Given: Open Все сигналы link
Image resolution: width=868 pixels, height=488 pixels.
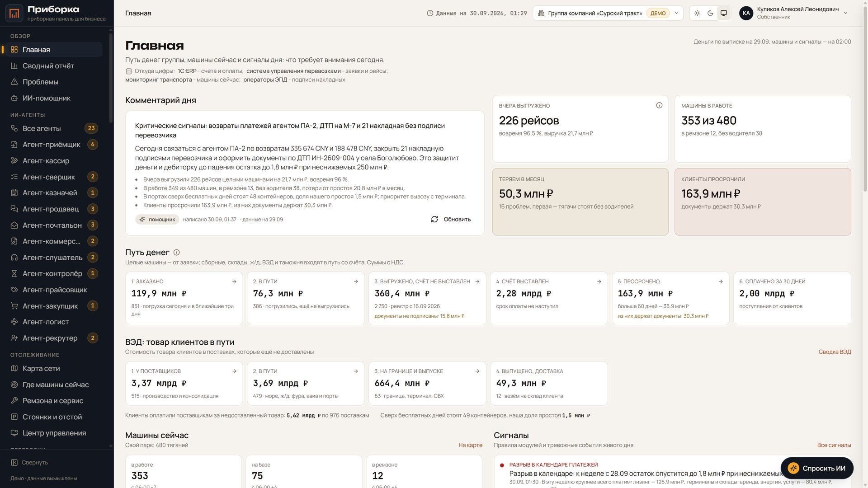Looking at the screenshot, I should coord(834,445).
